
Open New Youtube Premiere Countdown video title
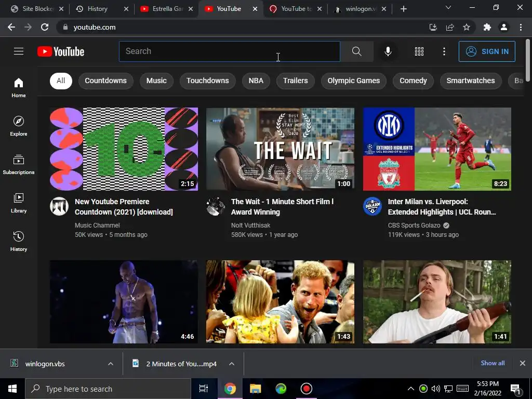[124, 207]
